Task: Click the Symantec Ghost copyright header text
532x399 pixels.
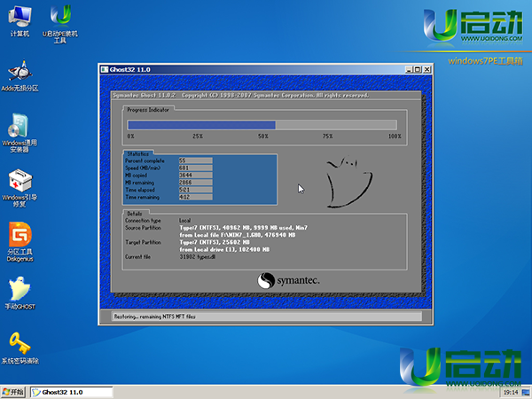Action: point(240,96)
